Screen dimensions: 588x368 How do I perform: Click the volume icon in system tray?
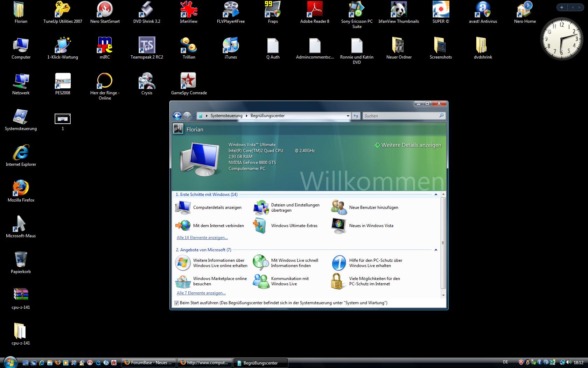[569, 362]
